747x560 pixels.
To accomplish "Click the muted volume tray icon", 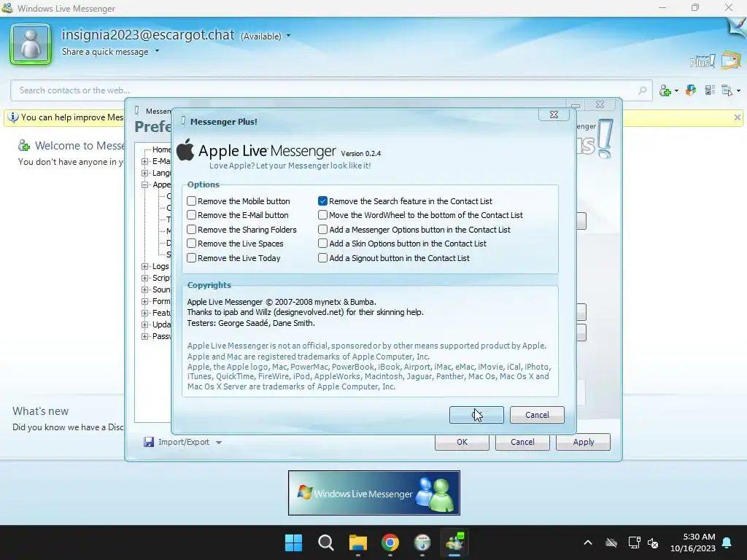I will coord(653,542).
